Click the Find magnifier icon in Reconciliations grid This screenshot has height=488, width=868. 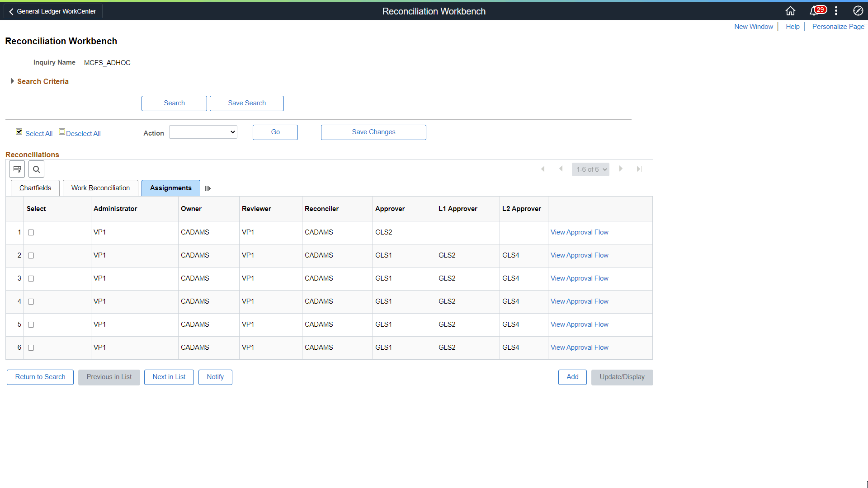pos(36,169)
